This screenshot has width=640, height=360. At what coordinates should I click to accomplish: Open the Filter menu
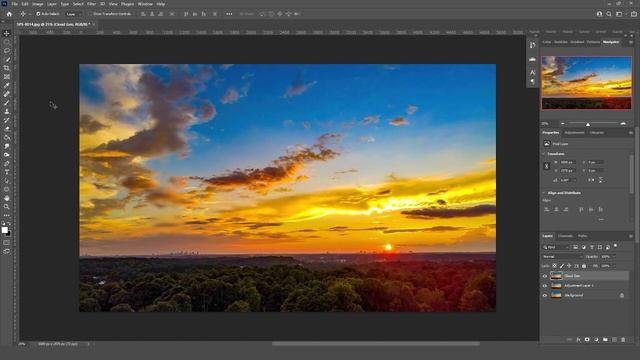pyautogui.click(x=91, y=4)
